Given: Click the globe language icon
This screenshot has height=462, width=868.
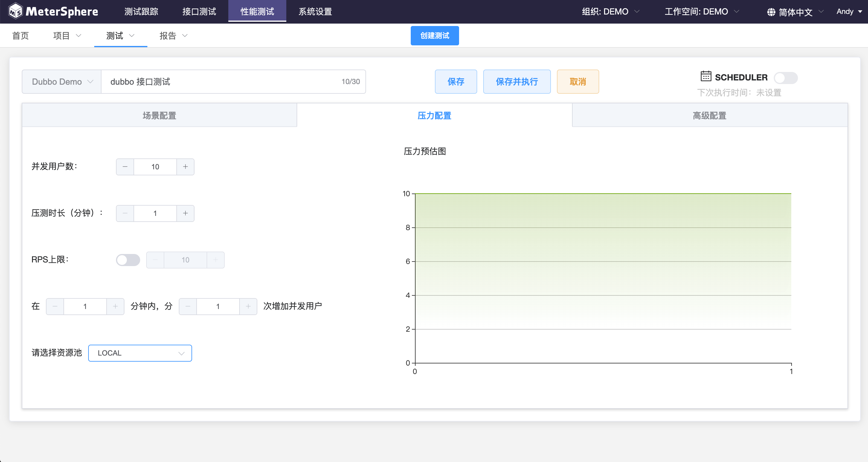Looking at the screenshot, I should (x=771, y=12).
